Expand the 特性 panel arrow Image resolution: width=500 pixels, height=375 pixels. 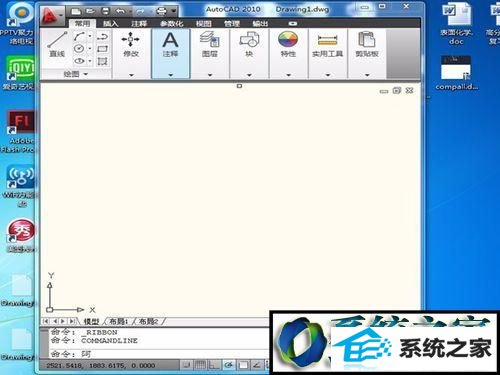coord(288,75)
